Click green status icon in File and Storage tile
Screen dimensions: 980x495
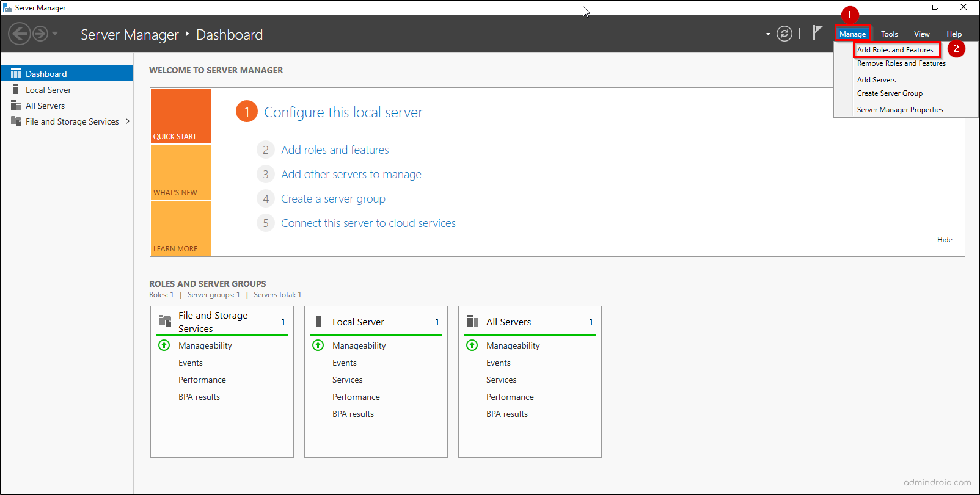pyautogui.click(x=164, y=345)
